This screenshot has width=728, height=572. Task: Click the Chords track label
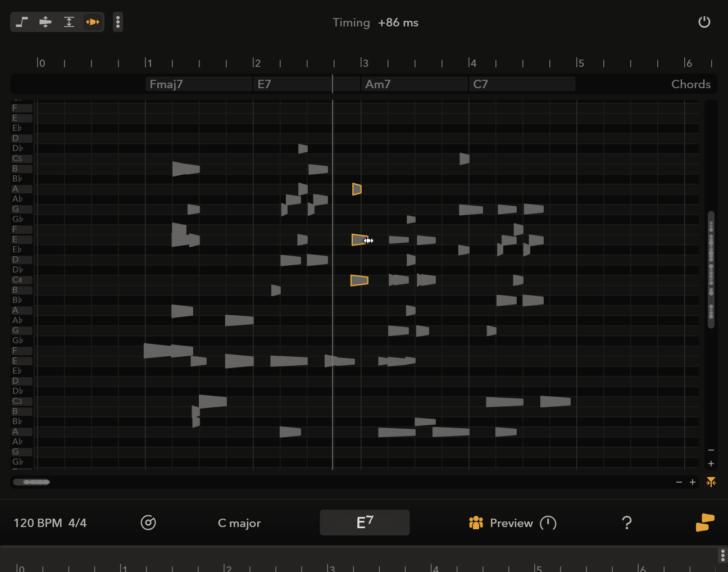(x=690, y=84)
